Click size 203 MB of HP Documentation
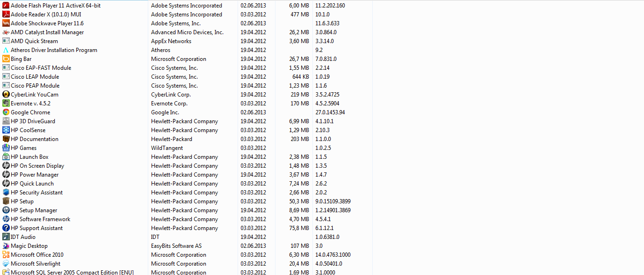Viewport: 644px width, 275px height. (x=300, y=139)
